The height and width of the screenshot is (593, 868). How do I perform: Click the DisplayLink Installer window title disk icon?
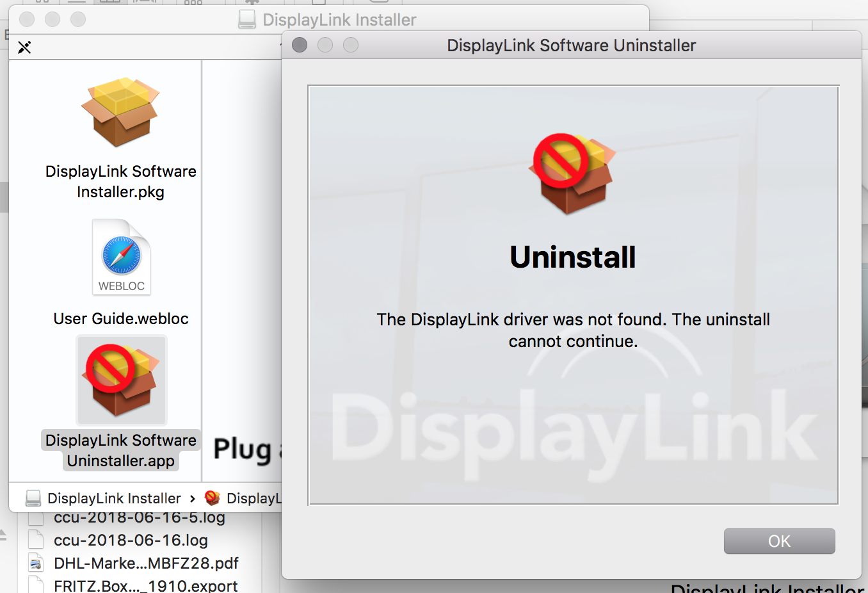click(x=247, y=20)
